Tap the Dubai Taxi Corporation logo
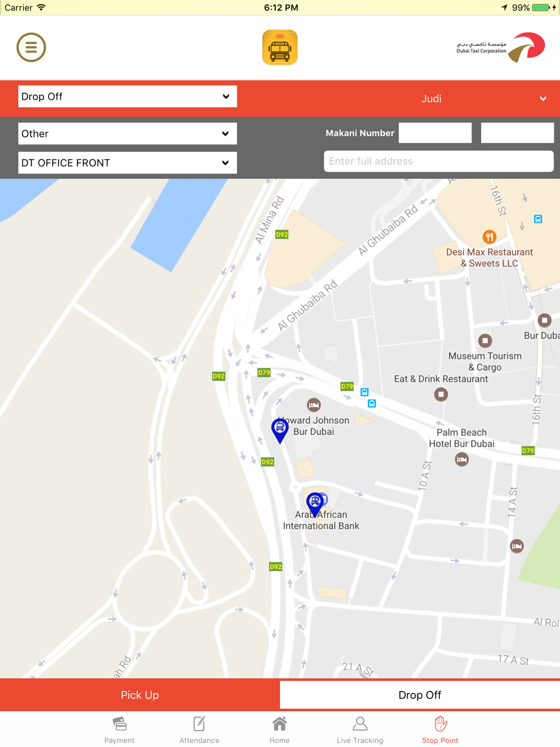This screenshot has height=747, width=560. (501, 47)
